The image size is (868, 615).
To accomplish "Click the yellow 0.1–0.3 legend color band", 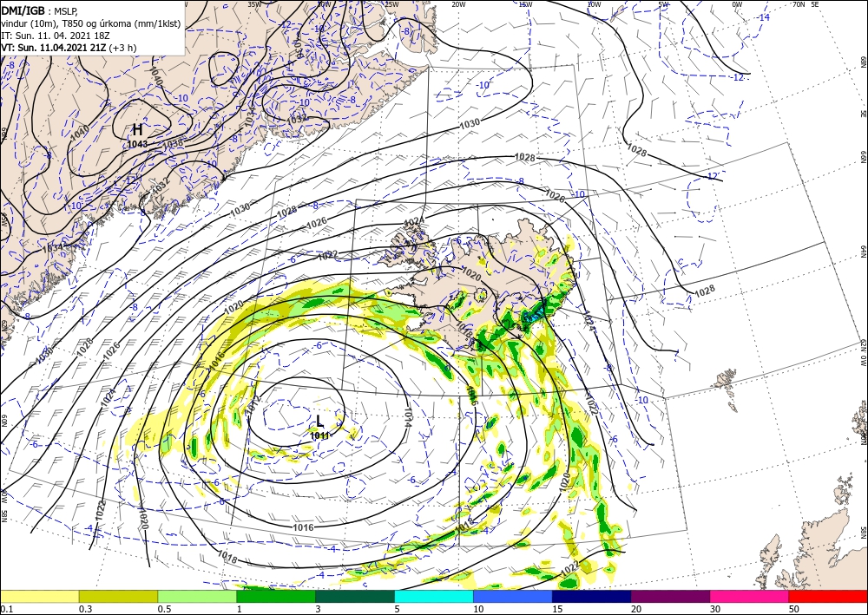I will pos(39,596).
